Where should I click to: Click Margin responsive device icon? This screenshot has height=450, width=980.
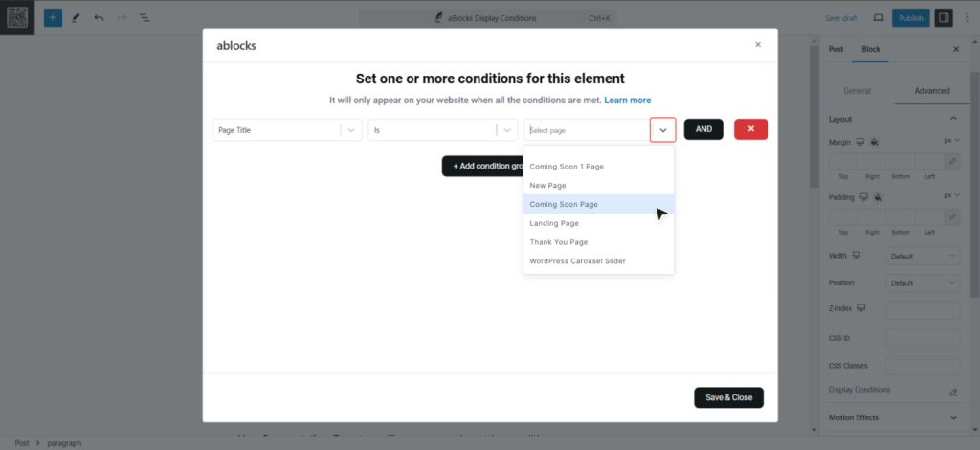click(x=860, y=142)
